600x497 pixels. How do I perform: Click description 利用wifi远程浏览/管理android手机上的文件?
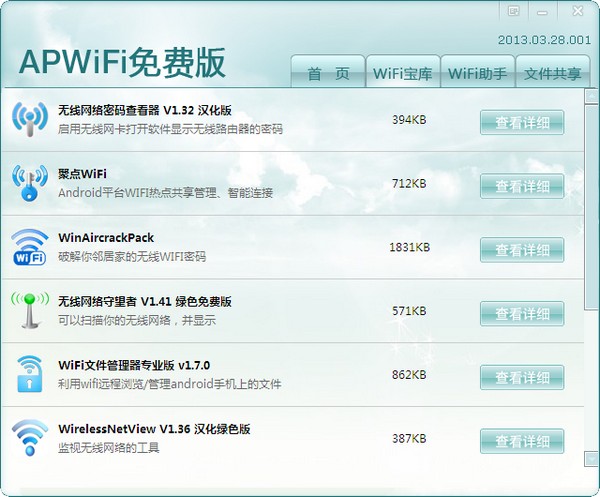coord(170,384)
